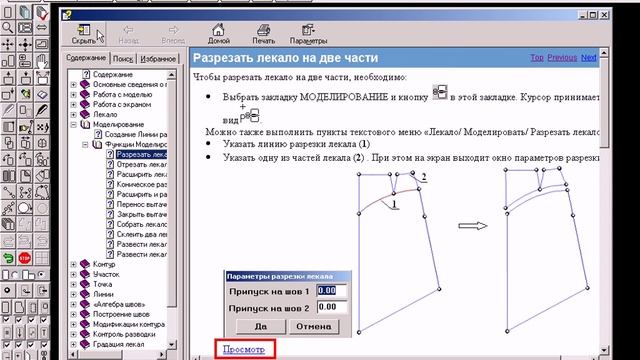Click the two overlapping pieces icon
This screenshot has height=360, width=640.
click(x=8, y=143)
